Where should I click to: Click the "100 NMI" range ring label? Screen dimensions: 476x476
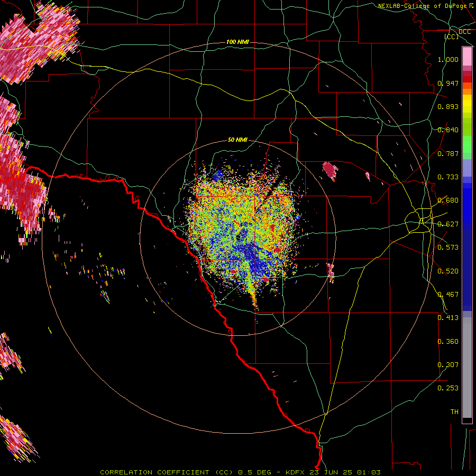coord(237,42)
